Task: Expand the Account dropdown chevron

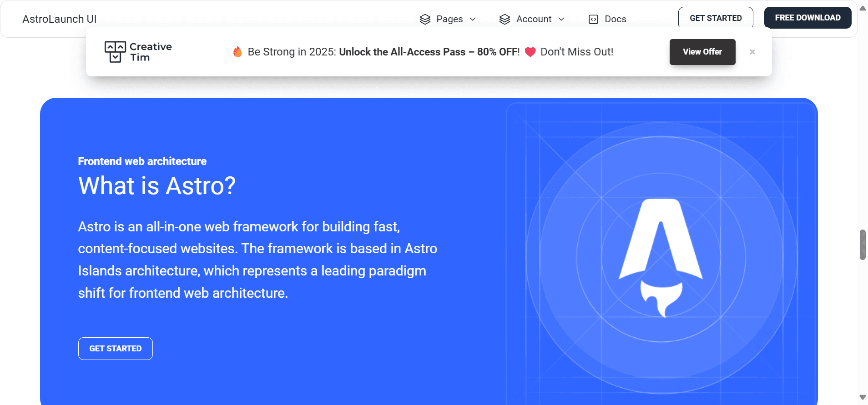Action: click(561, 19)
